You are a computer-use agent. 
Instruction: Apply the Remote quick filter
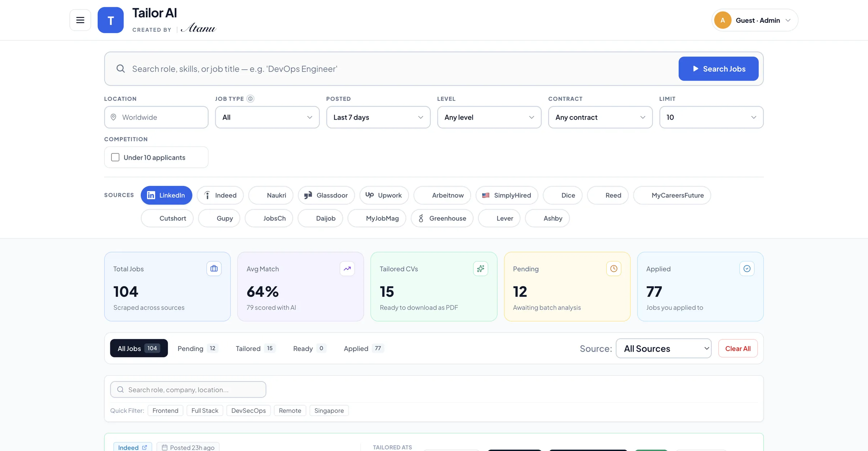tap(290, 411)
